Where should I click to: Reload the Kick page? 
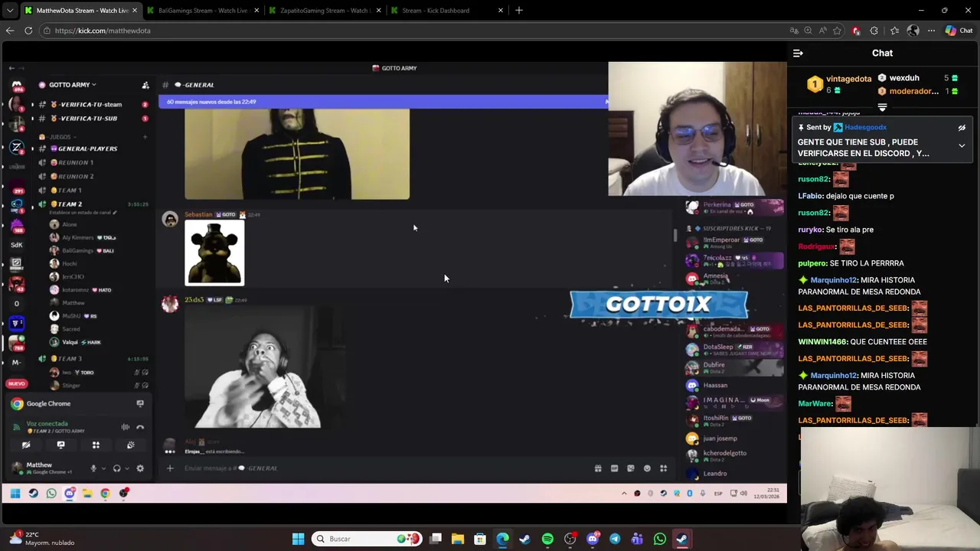pos(28,31)
